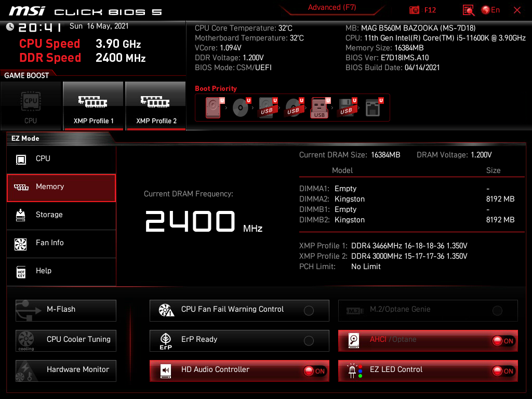
Task: Select the XMP Profile 1 DDR4 3466MHz text
Action: click(409, 246)
